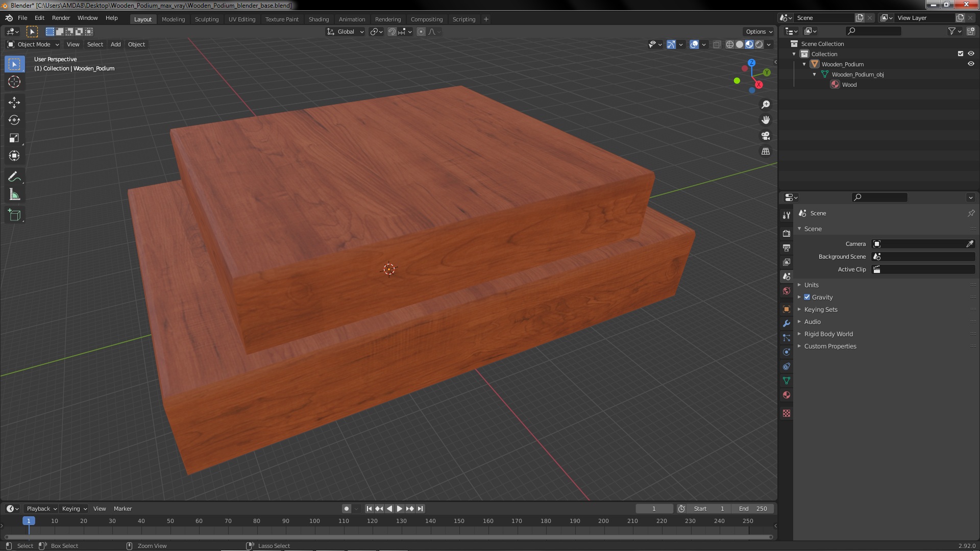Activate the Rotate tool
This screenshot has width=980, height=551.
coord(14,120)
